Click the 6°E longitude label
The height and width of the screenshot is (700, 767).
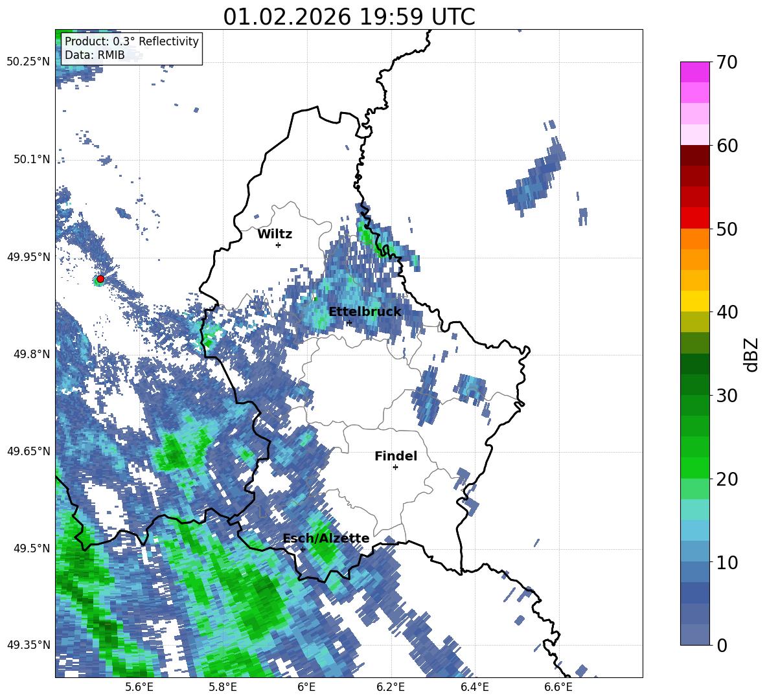(306, 687)
